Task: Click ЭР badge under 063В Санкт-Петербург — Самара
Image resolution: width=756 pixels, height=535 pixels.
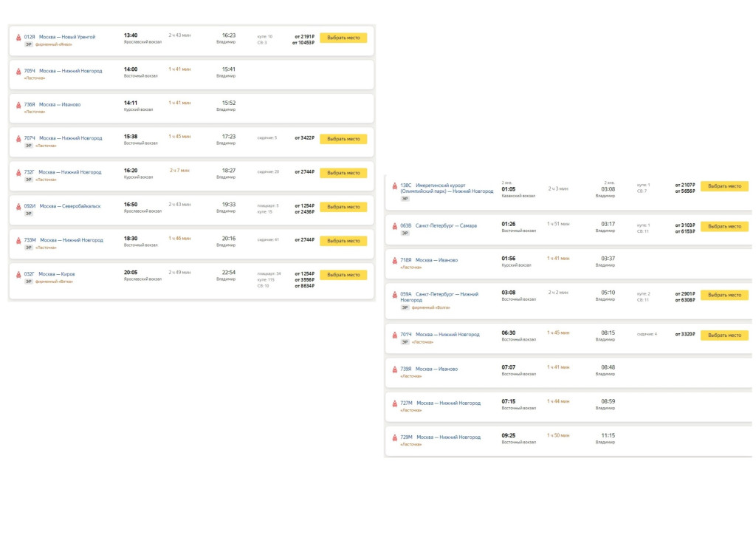Action: click(x=405, y=233)
